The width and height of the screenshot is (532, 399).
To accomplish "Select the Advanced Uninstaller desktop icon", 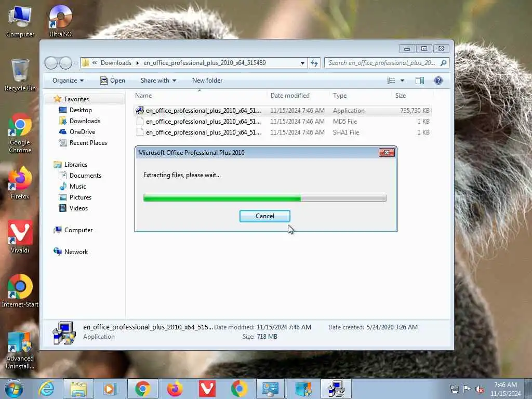I will point(20,351).
